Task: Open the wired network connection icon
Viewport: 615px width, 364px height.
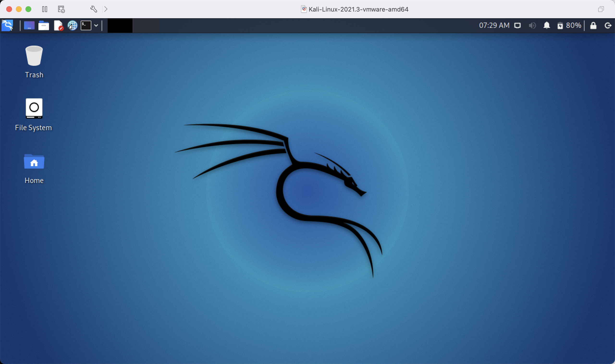Action: 517,25
